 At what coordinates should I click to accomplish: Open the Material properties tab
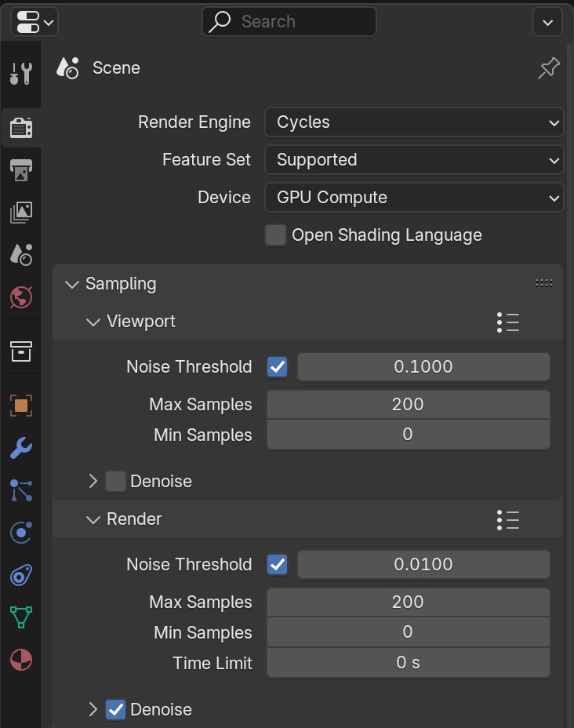pyautogui.click(x=21, y=660)
